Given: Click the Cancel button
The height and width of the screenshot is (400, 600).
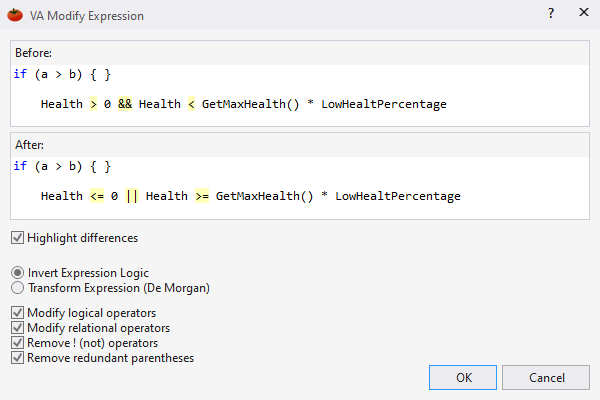Looking at the screenshot, I should (546, 378).
